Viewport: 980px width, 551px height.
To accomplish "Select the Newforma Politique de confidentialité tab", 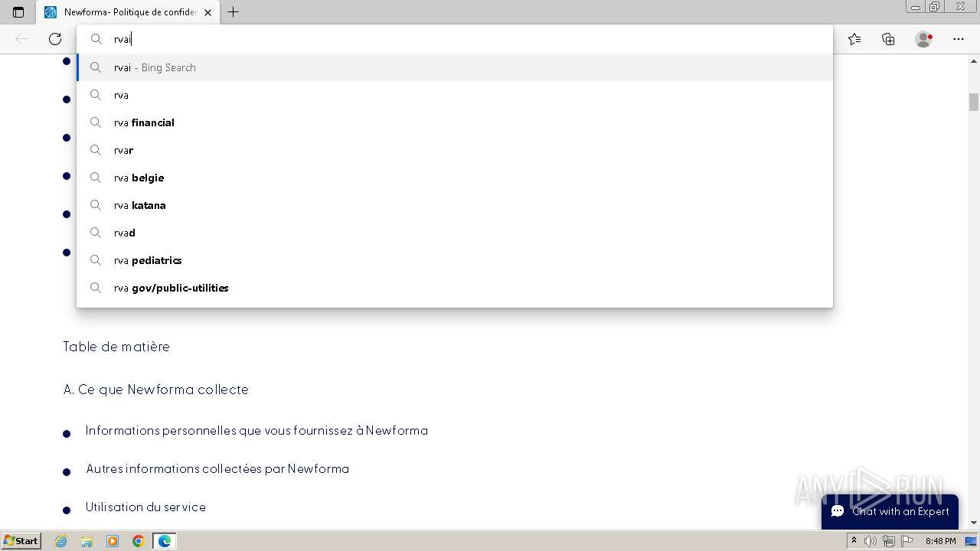I will click(x=128, y=12).
